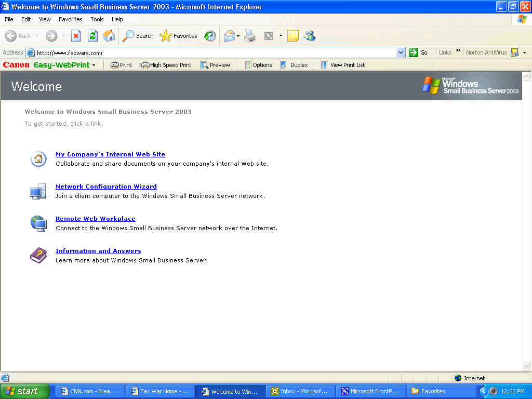Open the Help menu
This screenshot has width=532, height=399.
coord(117,19)
